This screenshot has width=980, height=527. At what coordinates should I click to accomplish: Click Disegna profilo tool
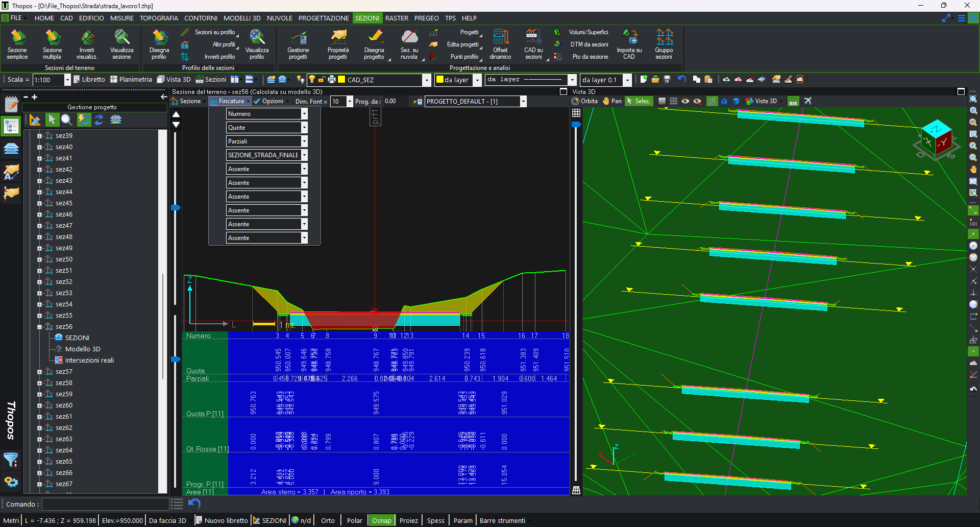[x=159, y=44]
